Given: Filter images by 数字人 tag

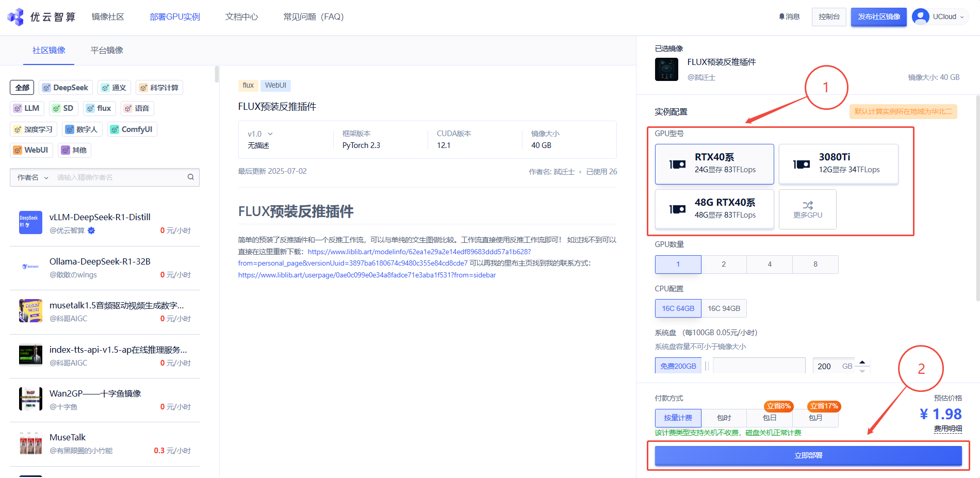Looking at the screenshot, I should (x=82, y=129).
